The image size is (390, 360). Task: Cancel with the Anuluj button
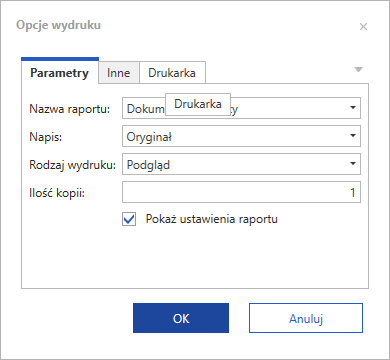click(306, 318)
